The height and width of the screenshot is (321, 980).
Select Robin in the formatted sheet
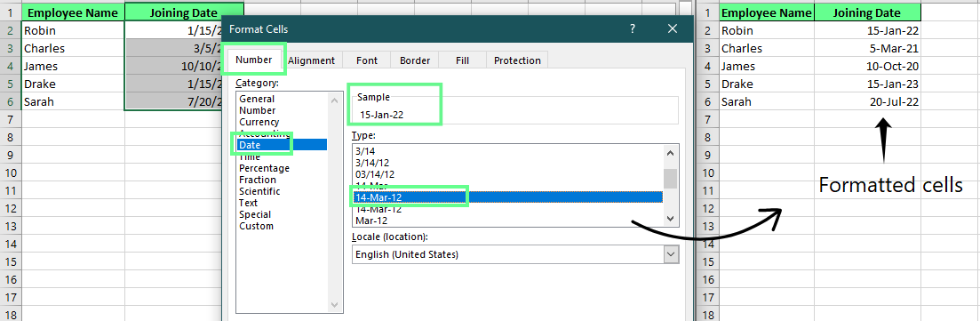click(x=767, y=30)
